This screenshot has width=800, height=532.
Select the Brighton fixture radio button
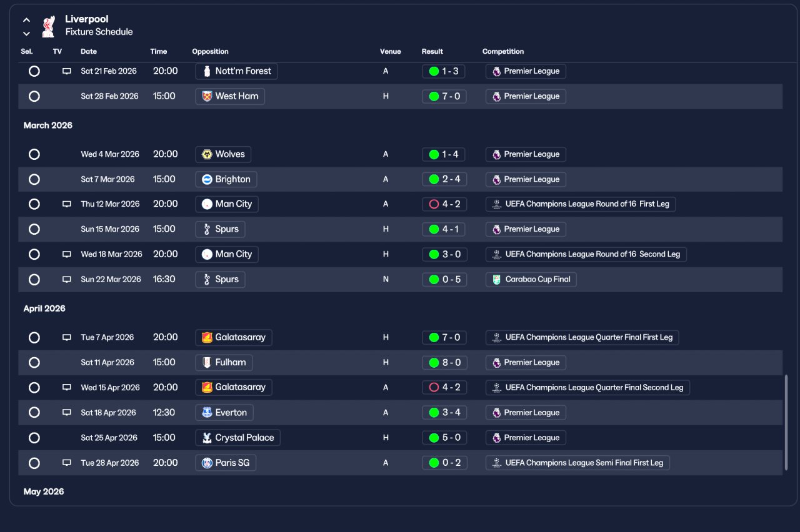pos(34,179)
